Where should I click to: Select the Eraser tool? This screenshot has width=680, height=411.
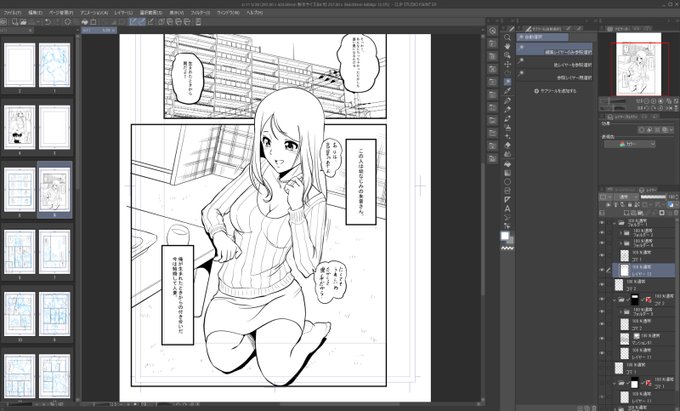507,145
